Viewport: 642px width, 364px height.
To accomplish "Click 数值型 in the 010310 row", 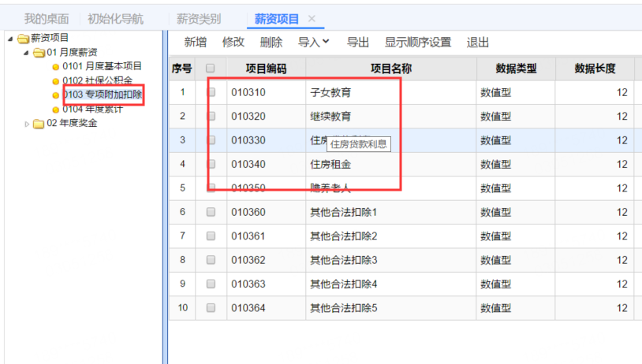I will 495,92.
